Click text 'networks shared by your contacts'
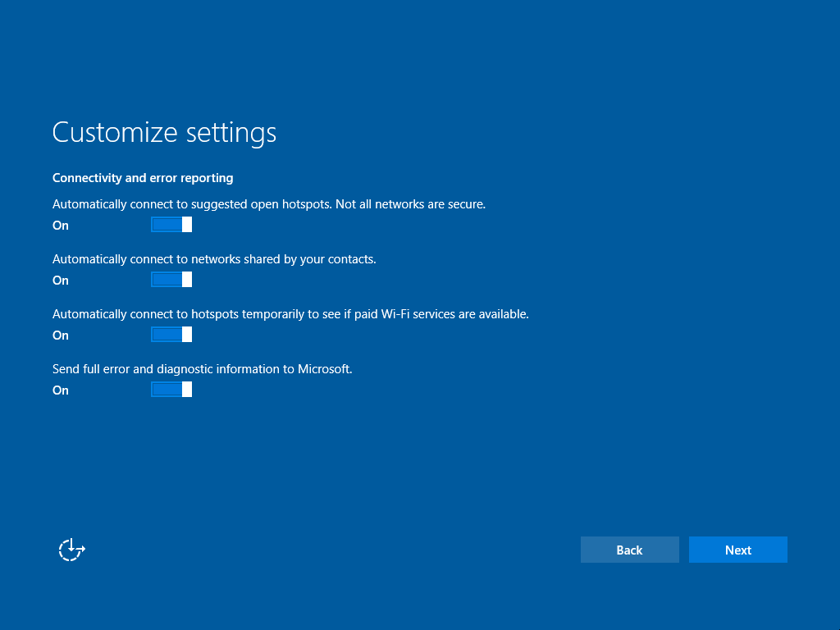 283,259
